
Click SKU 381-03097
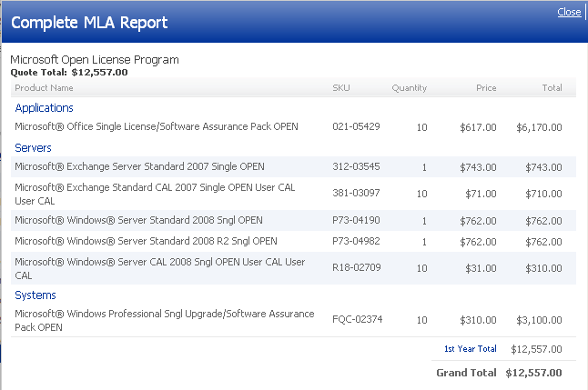click(x=356, y=193)
